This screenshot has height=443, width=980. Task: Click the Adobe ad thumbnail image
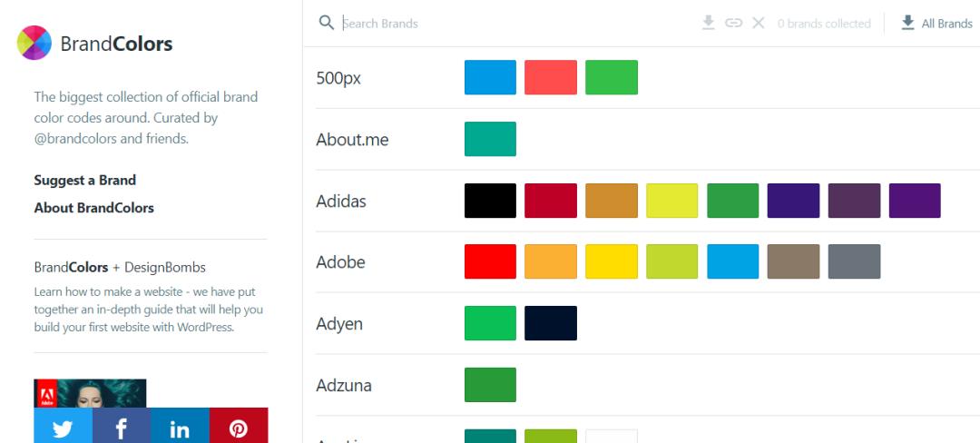[90, 393]
